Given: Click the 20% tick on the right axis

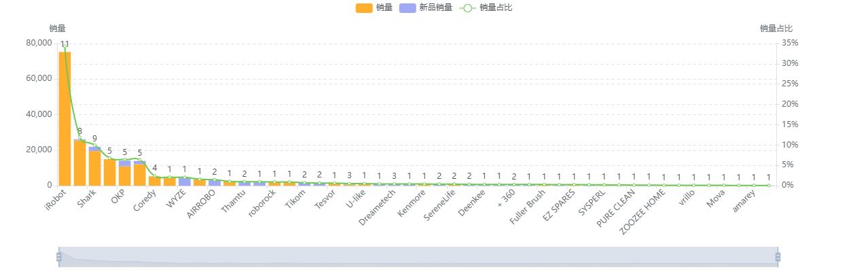Looking at the screenshot, I should point(789,104).
